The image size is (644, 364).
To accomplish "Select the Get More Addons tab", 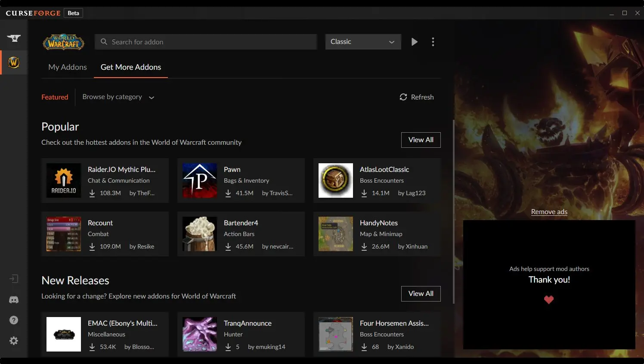I will pos(130,67).
